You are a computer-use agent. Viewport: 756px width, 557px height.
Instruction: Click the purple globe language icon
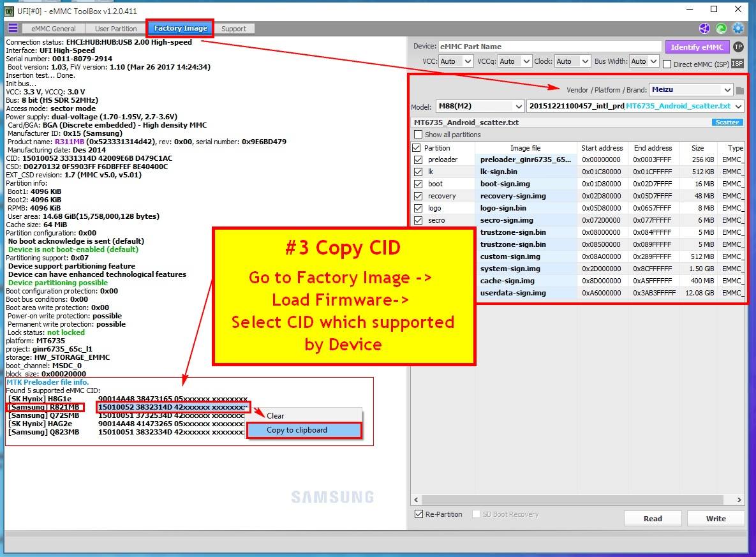704,29
